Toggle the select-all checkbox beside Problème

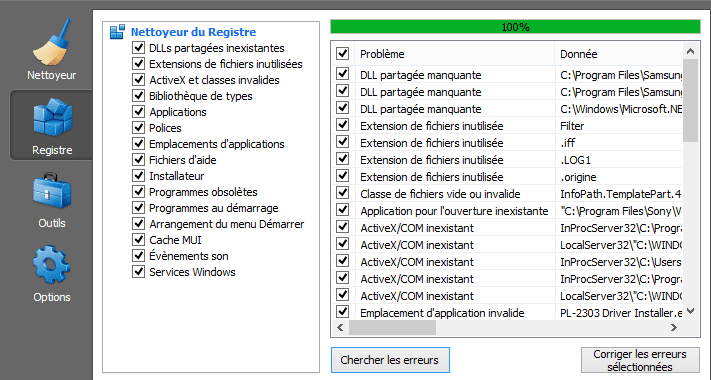(342, 54)
